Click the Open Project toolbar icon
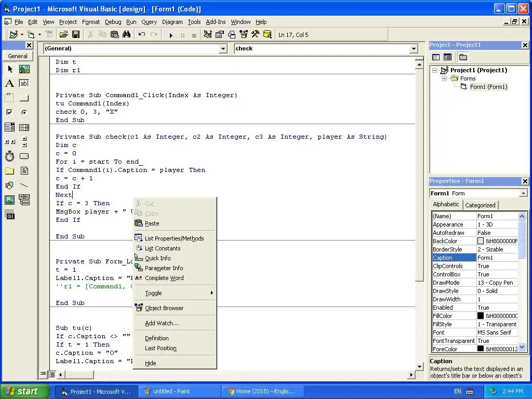532x399 pixels. pyautogui.click(x=63, y=35)
